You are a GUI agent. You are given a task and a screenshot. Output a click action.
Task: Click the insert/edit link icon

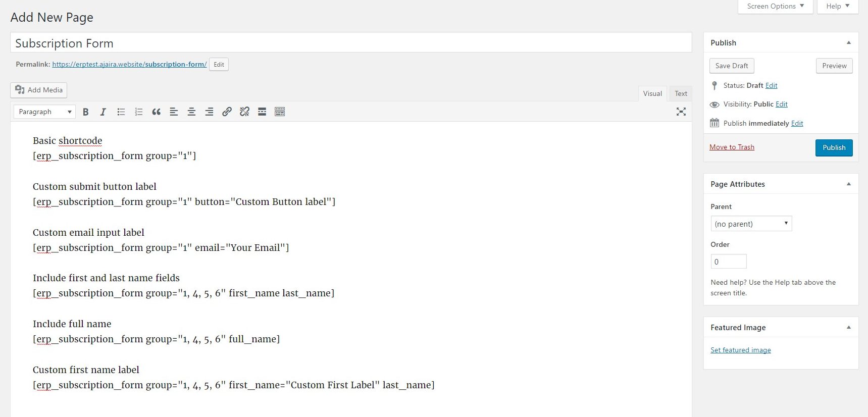(x=227, y=112)
